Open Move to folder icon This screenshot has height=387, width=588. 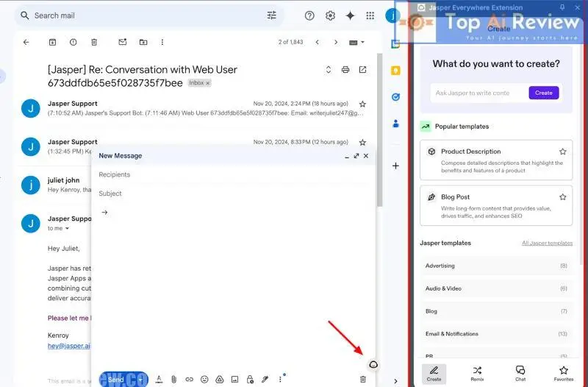[143, 42]
